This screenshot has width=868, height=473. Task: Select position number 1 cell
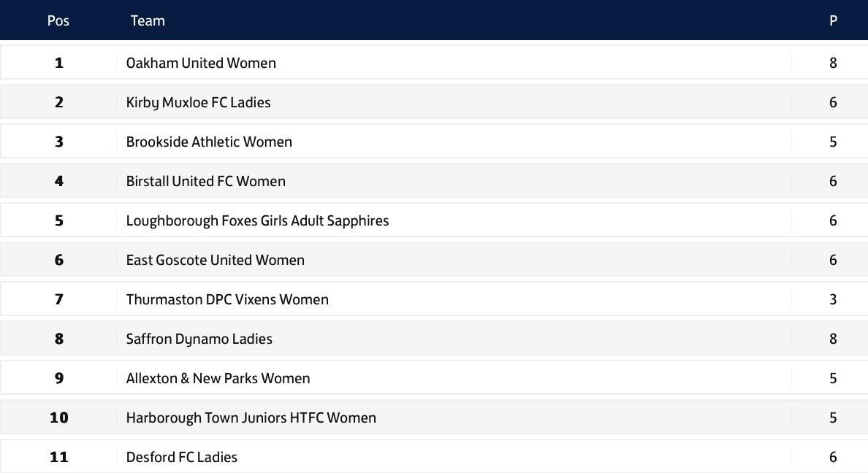tap(58, 63)
